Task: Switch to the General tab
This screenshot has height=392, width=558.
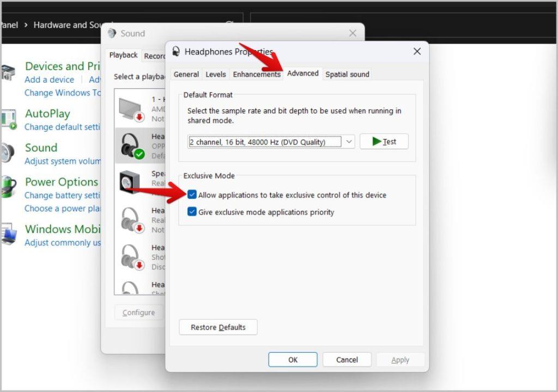Action: [x=186, y=75]
